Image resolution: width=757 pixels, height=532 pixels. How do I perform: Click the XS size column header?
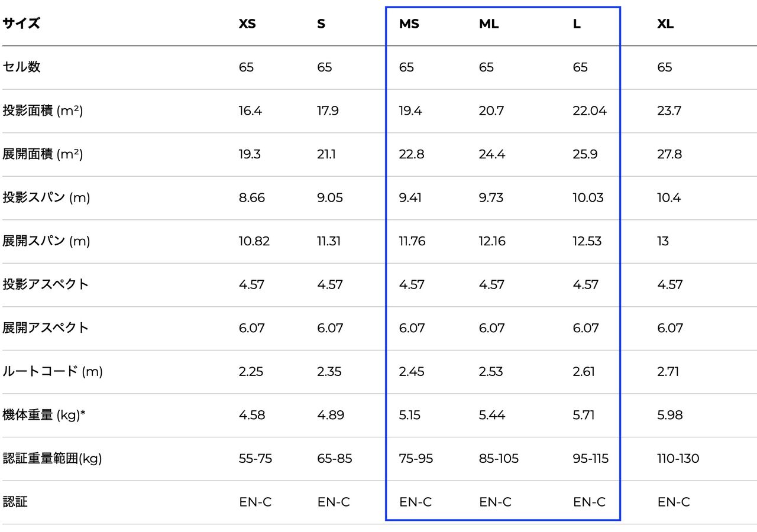pyautogui.click(x=247, y=24)
